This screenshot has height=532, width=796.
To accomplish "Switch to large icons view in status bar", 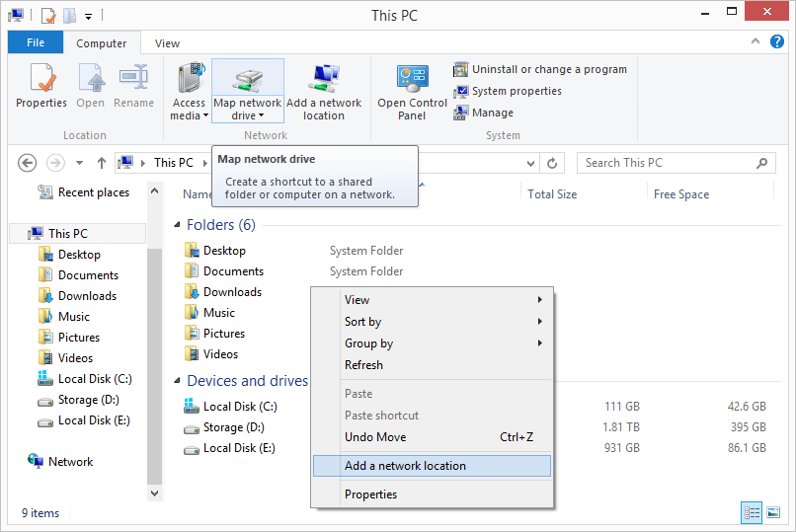I will pos(773,512).
